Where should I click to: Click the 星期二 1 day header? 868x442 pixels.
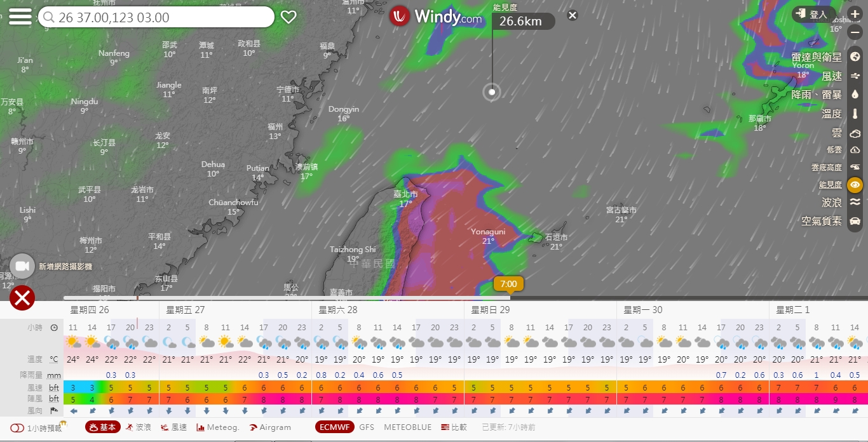[793, 310]
